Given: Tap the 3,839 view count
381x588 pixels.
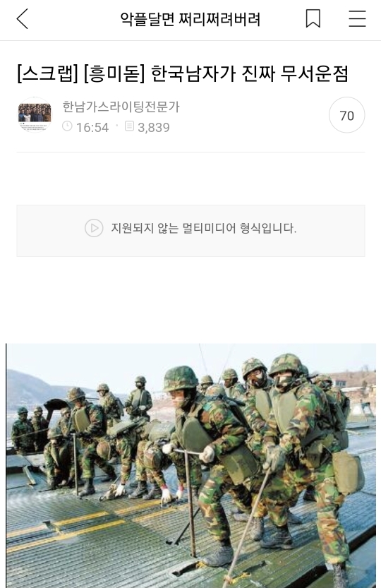Looking at the screenshot, I should tap(154, 128).
